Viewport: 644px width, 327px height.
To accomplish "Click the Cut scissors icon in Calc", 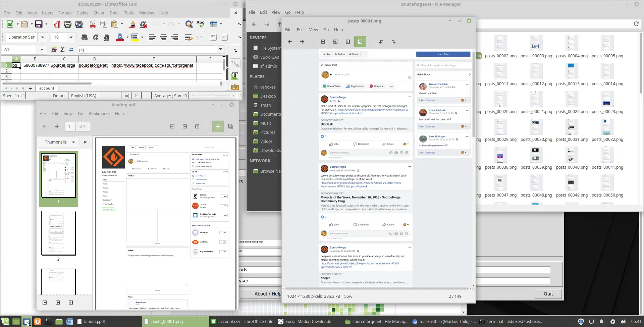I will (x=93, y=24).
